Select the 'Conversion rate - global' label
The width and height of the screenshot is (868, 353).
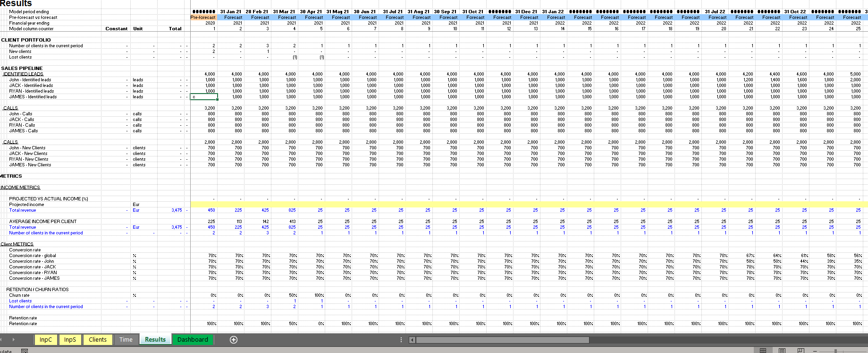[33, 256]
